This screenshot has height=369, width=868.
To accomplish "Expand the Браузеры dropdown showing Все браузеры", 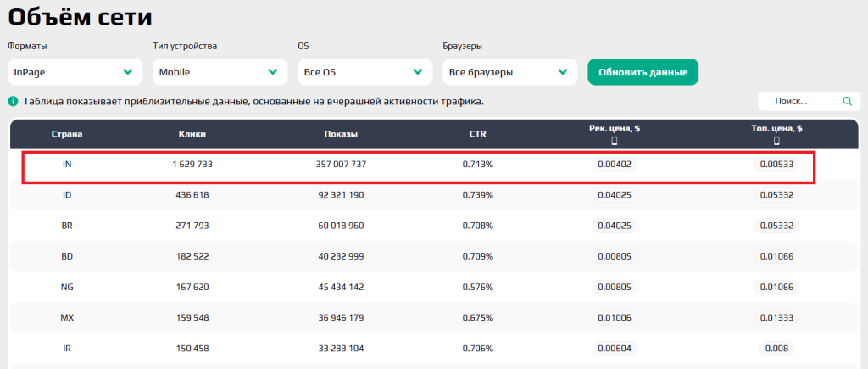I will 509,72.
